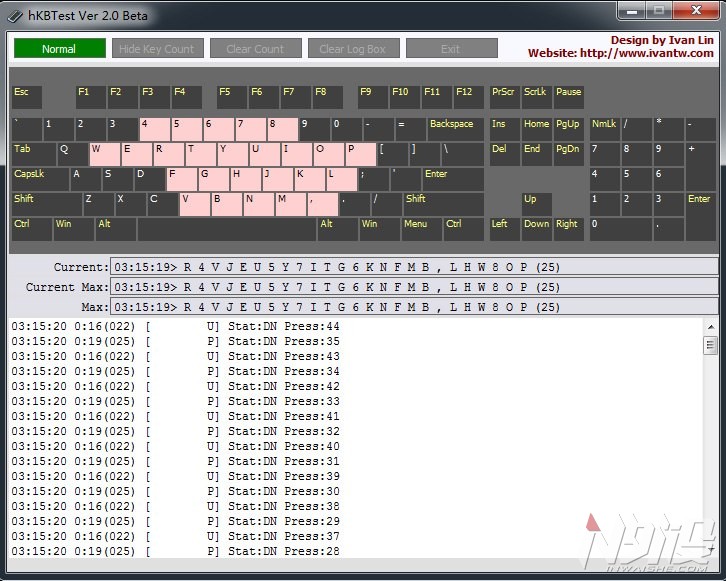The width and height of the screenshot is (726, 581).
Task: Click the Down arrow key tile
Action: tap(537, 229)
